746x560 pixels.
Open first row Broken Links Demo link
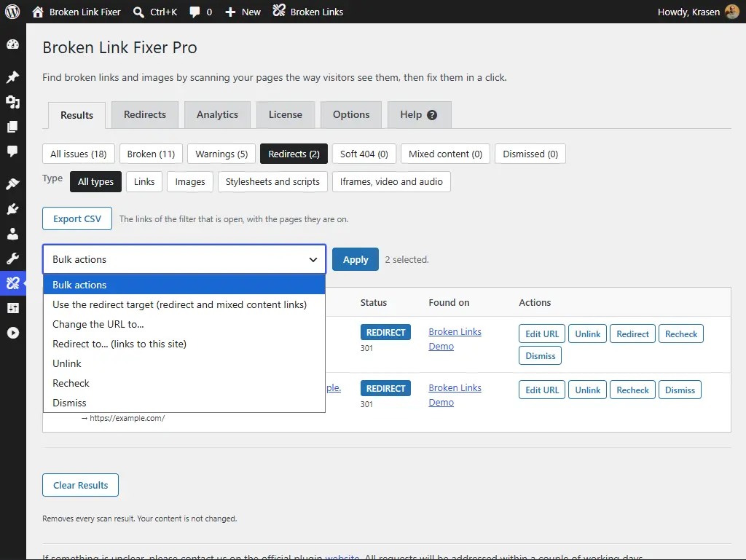455,339
